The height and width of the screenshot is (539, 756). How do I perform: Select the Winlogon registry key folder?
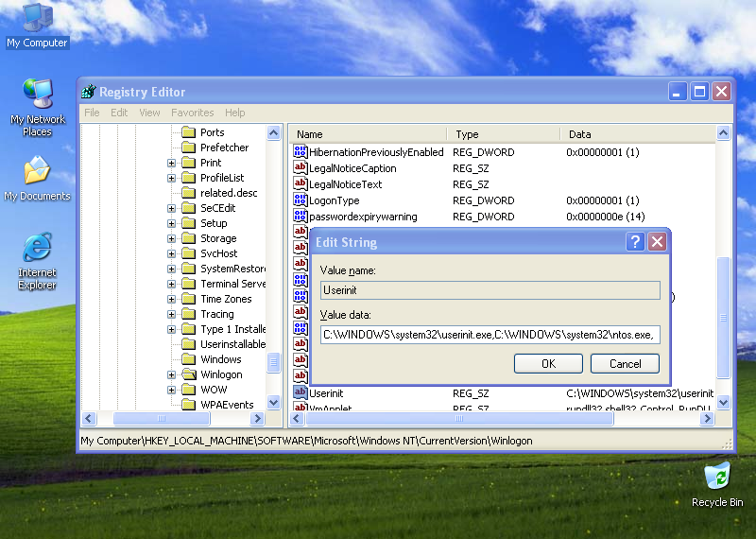pos(220,374)
